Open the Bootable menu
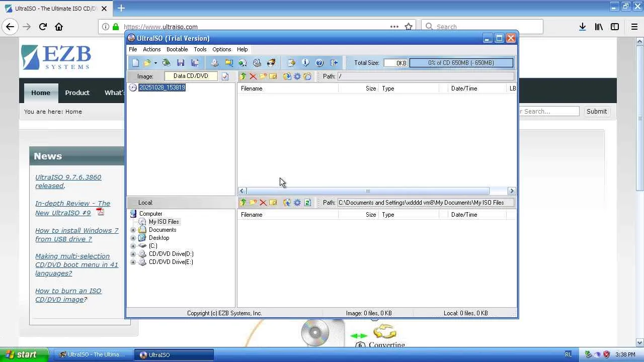The width and height of the screenshot is (644, 362). point(177,49)
